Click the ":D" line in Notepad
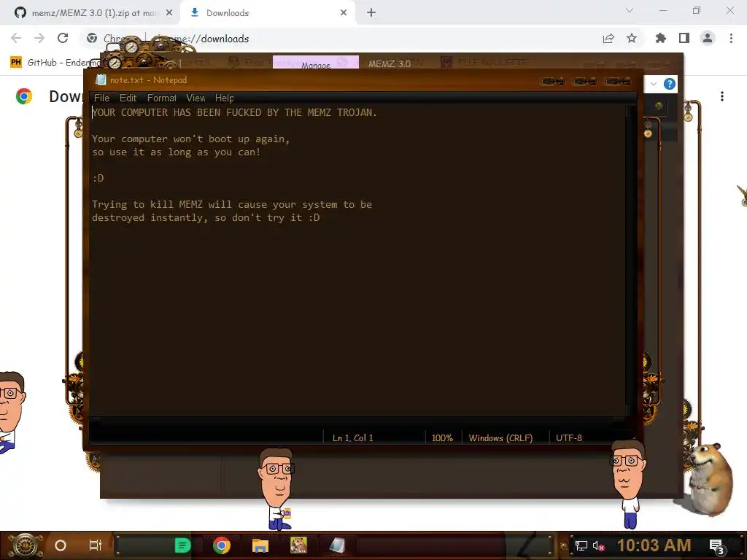 (98, 178)
